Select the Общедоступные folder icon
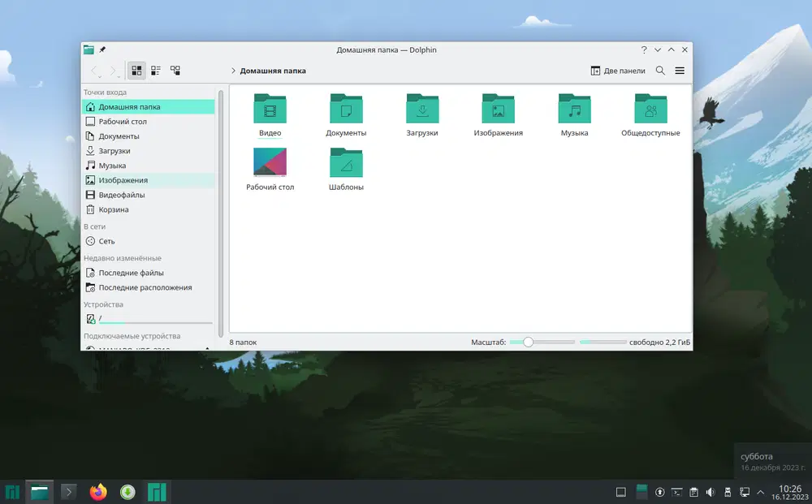Viewport: 812px width, 504px height. coord(650,108)
